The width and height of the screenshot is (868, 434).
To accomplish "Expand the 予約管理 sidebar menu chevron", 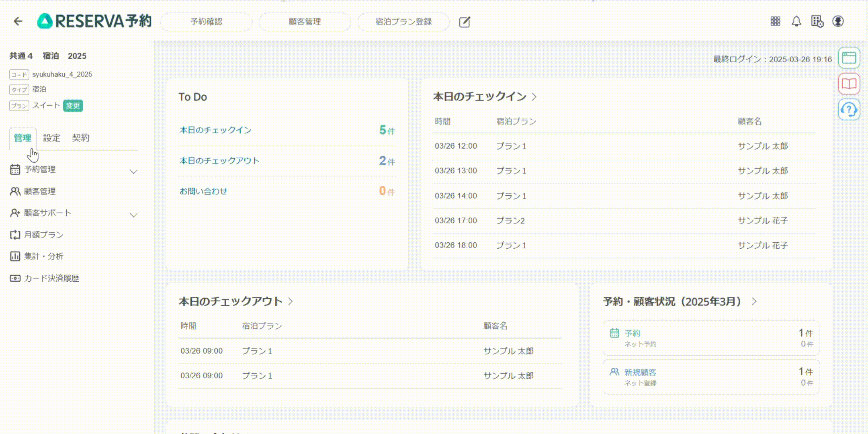I will [x=134, y=172].
